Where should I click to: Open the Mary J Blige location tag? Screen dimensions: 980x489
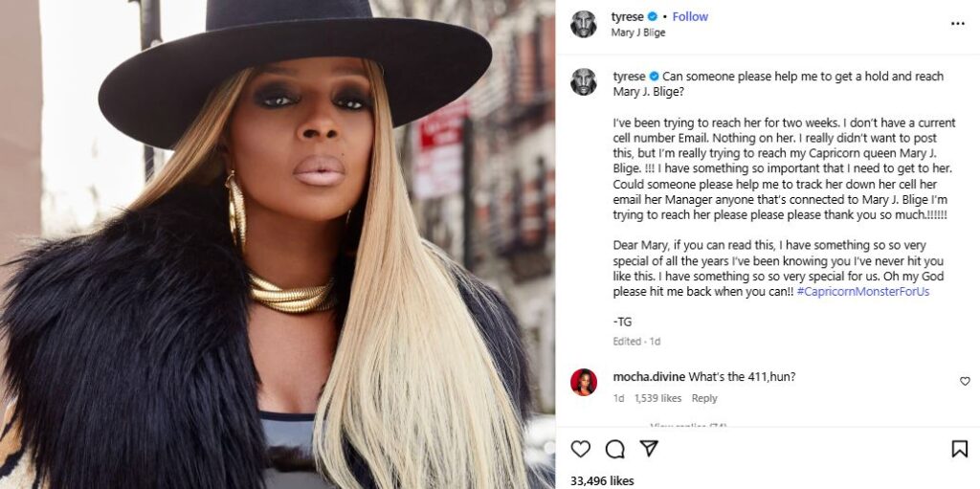tap(637, 33)
